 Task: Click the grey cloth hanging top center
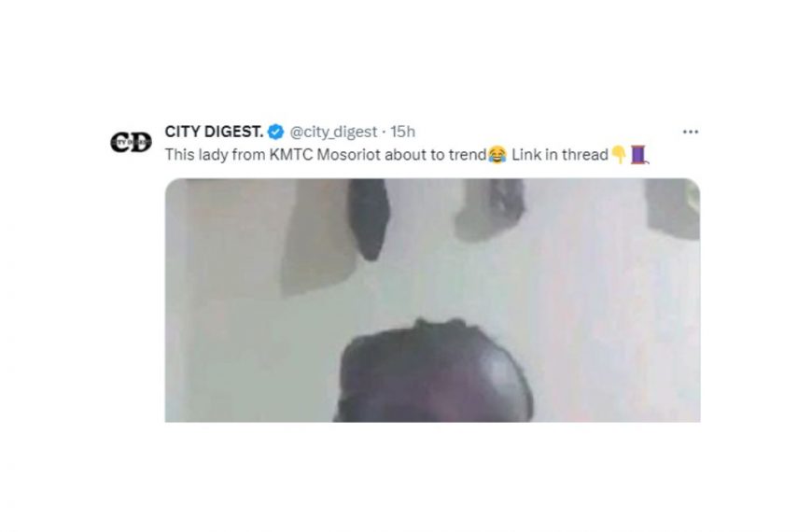[x=489, y=210]
